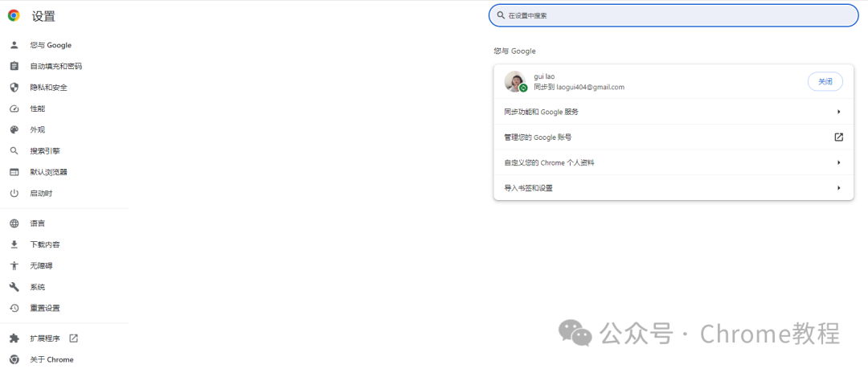Click the globe icon for 语言
Screen dimensions: 868x369
coord(14,223)
